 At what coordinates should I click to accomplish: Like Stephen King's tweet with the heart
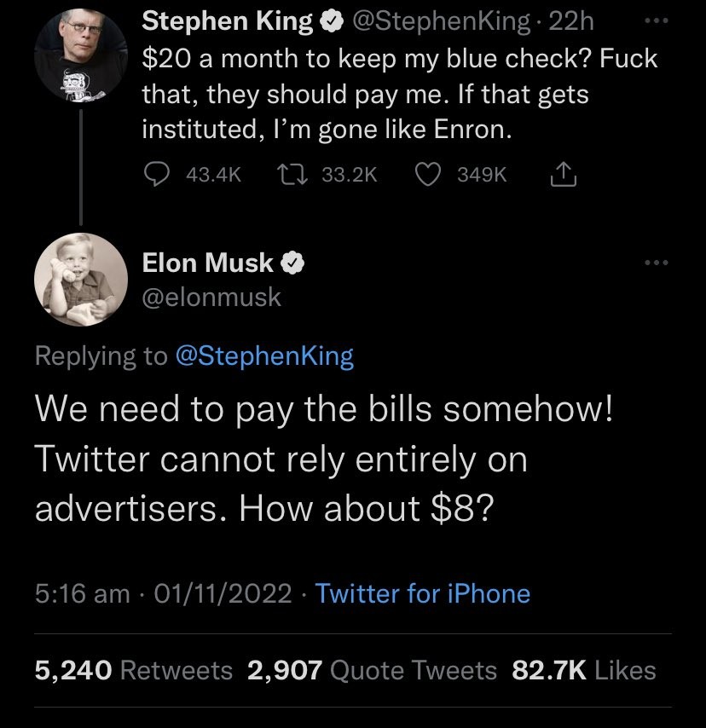(428, 174)
